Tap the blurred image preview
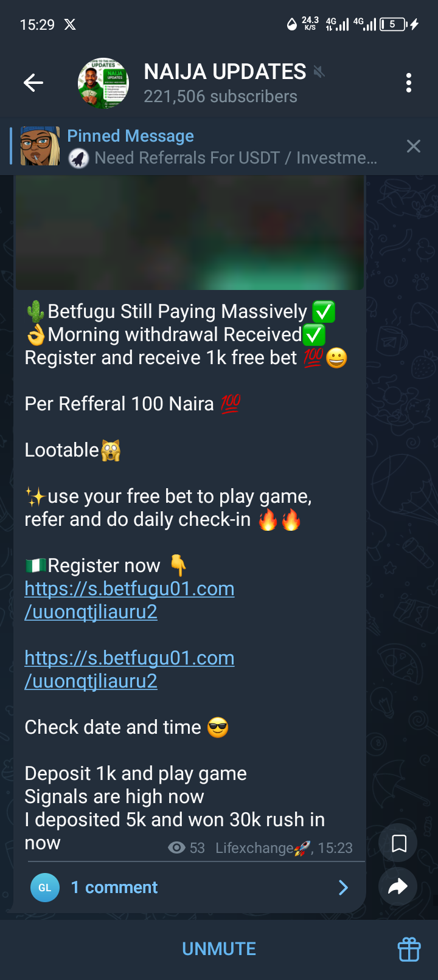 click(189, 232)
